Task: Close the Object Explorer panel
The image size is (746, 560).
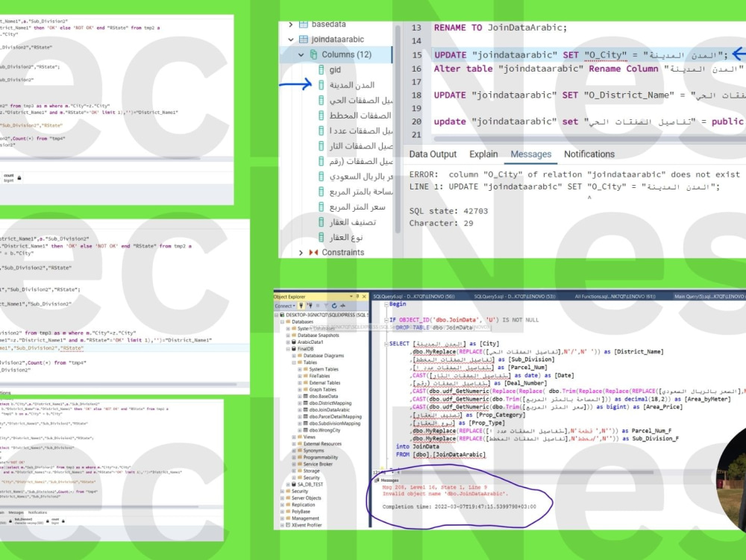Action: point(365,297)
